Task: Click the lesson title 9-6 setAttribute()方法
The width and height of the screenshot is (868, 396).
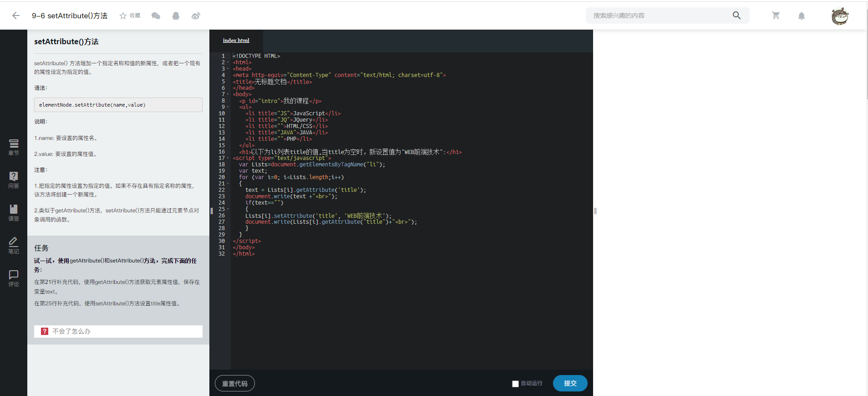Action: 70,15
